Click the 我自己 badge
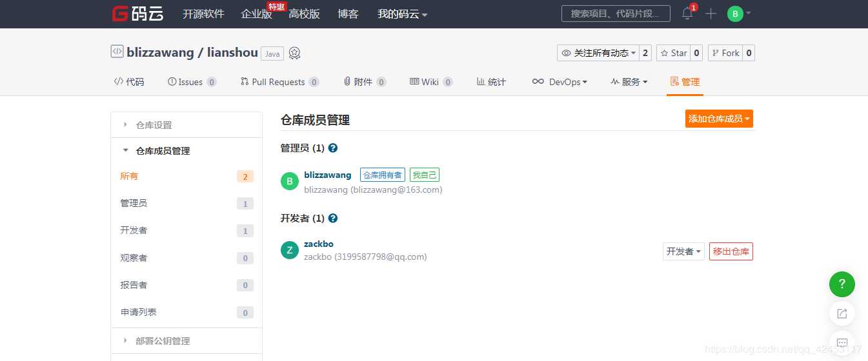 [x=425, y=175]
